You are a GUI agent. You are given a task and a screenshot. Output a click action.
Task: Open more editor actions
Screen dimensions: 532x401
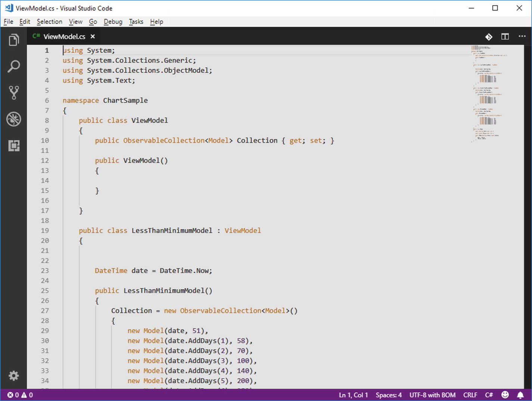522,36
